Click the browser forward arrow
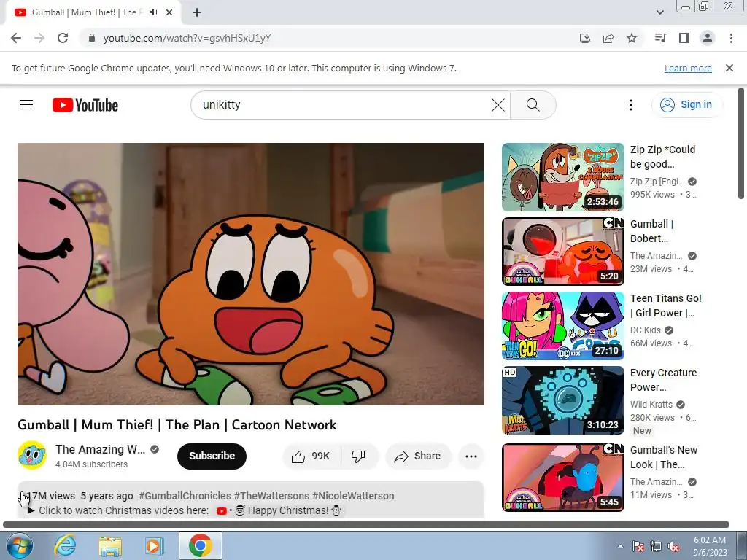The image size is (747, 560). (39, 38)
